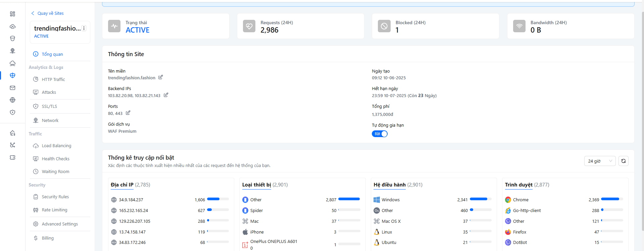
Task: Click IP address 13.74.158.147
Action: [132, 232]
